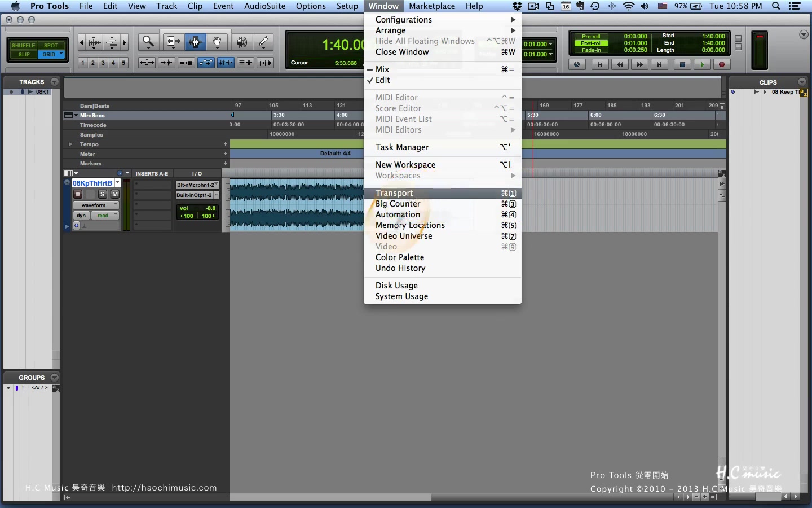This screenshot has width=812, height=508.
Task: Toggle Zoom Toggle four-arrow icon
Action: click(147, 63)
